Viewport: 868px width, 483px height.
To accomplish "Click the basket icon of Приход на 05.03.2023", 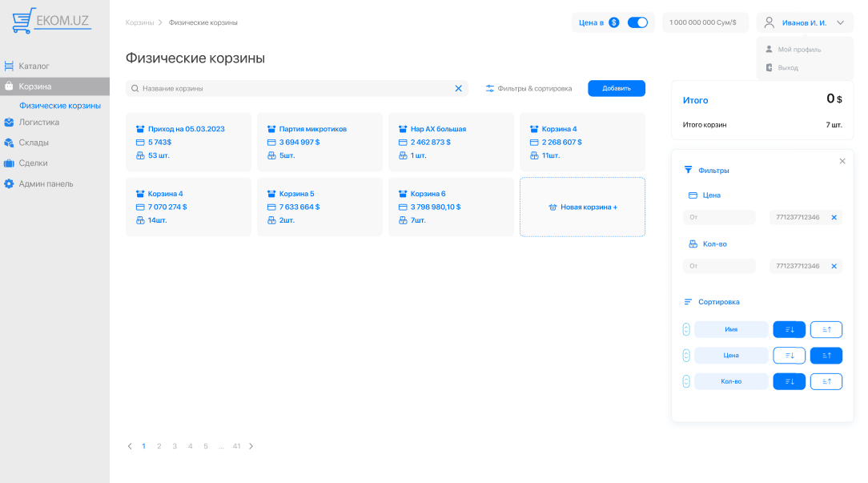I will point(140,129).
